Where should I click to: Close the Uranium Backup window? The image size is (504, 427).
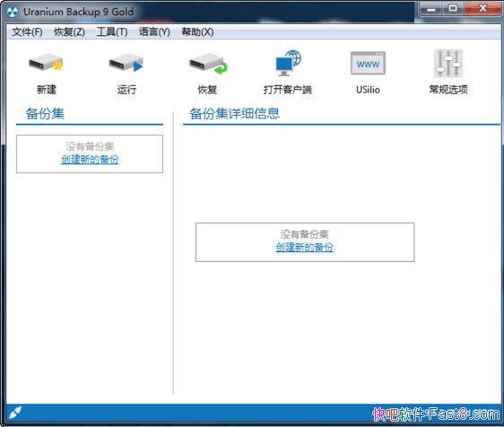482,9
